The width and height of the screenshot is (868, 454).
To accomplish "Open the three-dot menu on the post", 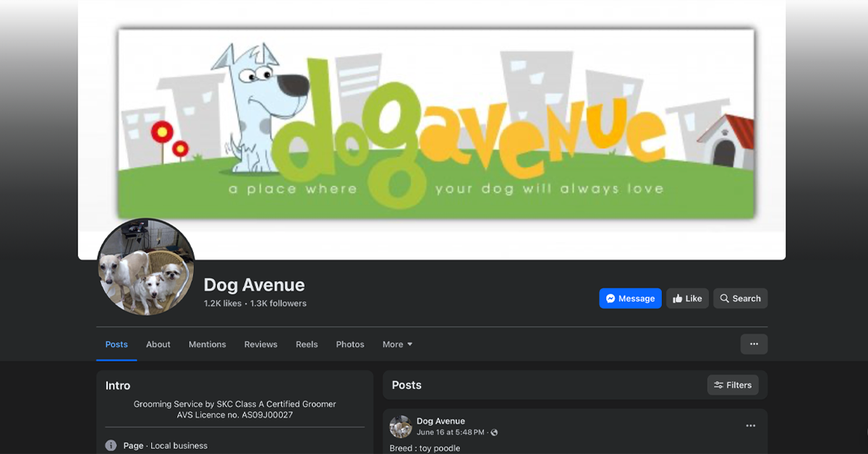I will (751, 426).
